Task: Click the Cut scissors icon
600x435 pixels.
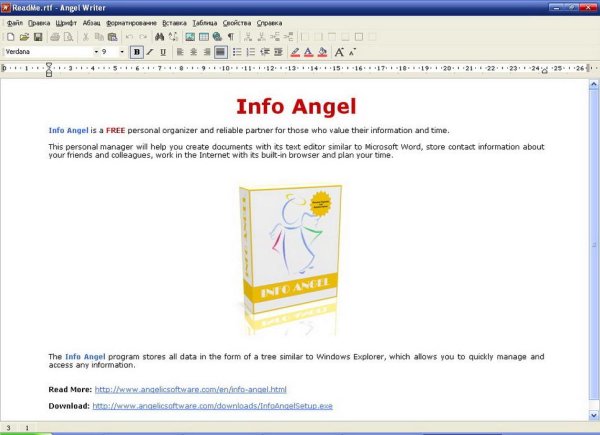Action: coord(86,37)
